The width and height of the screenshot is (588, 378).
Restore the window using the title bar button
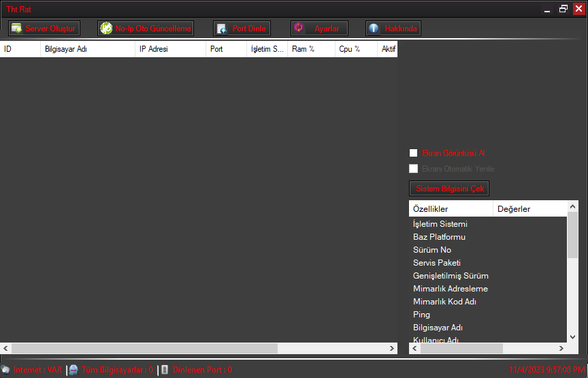[x=563, y=9]
